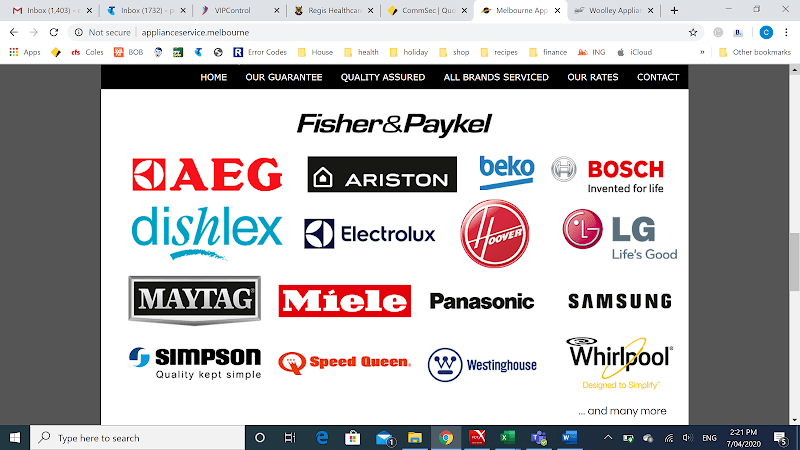Switch to the Woolley Appliance tab
Screen dimensions: 800x450
pyautogui.click(x=614, y=10)
